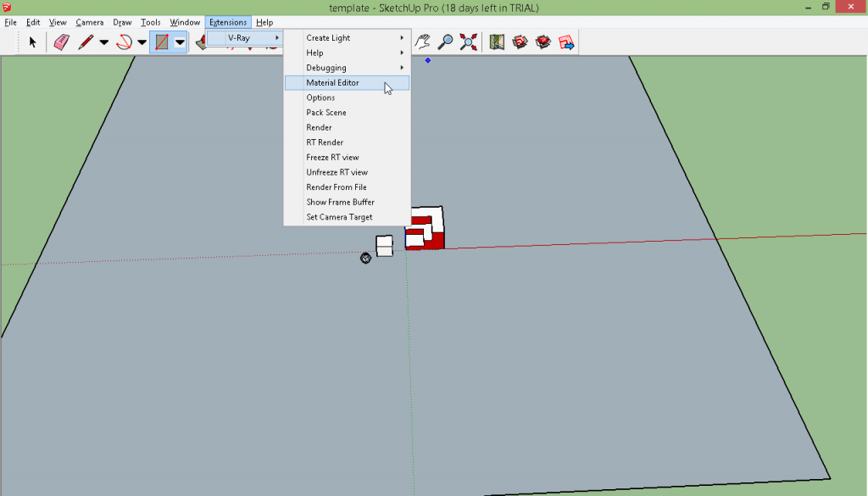Open the shape tool dropdown arrow
868x496 pixels.
(x=180, y=42)
